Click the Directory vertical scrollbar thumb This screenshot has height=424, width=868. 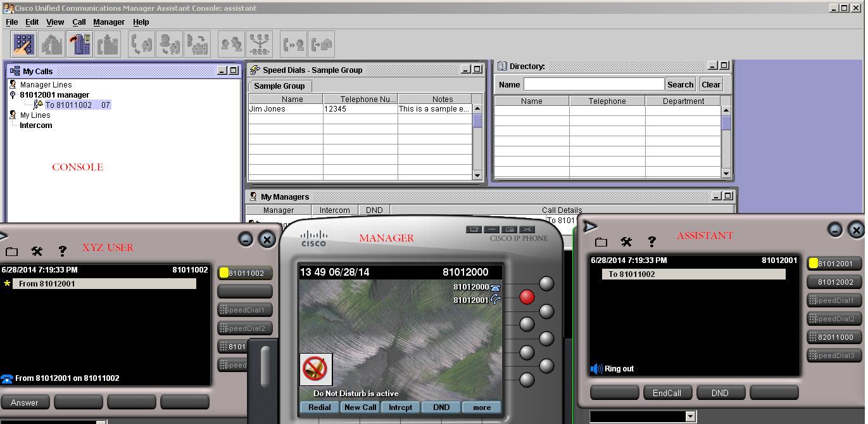tap(726, 123)
